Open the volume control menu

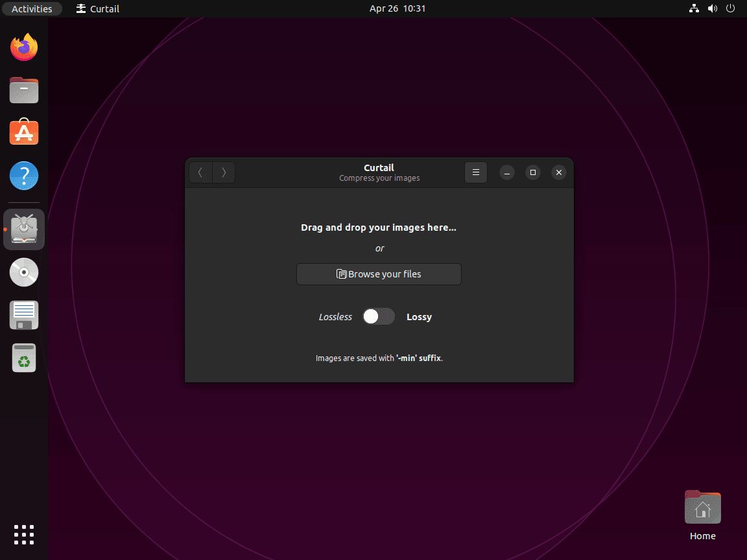[x=712, y=8]
